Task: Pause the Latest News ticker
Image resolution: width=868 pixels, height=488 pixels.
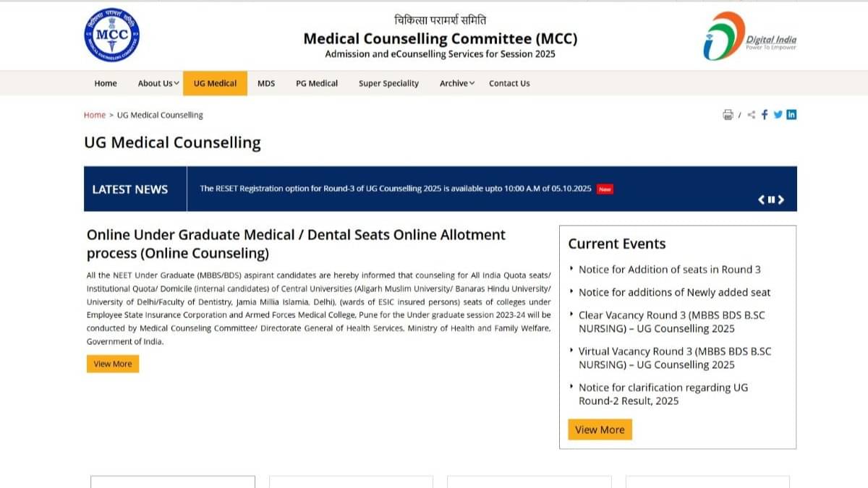Action: (771, 200)
